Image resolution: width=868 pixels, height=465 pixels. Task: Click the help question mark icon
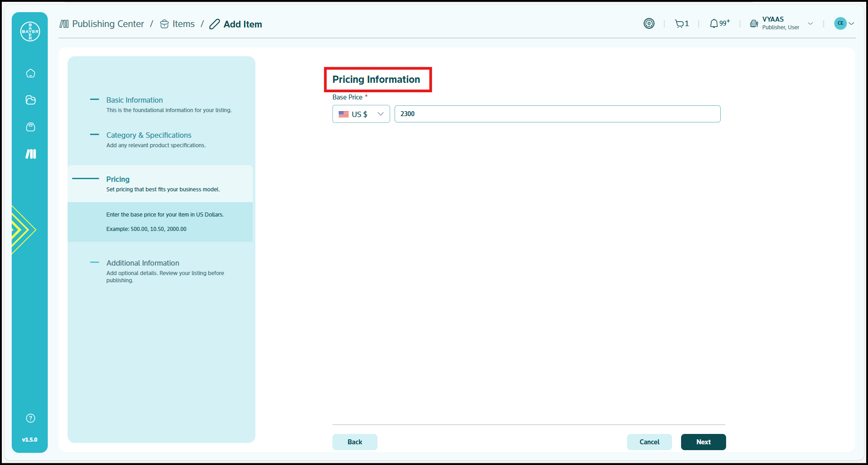(31, 418)
